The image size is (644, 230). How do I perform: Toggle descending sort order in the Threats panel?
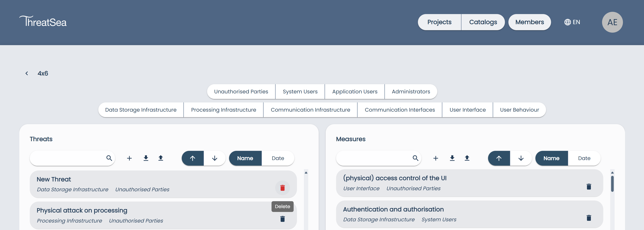214,158
